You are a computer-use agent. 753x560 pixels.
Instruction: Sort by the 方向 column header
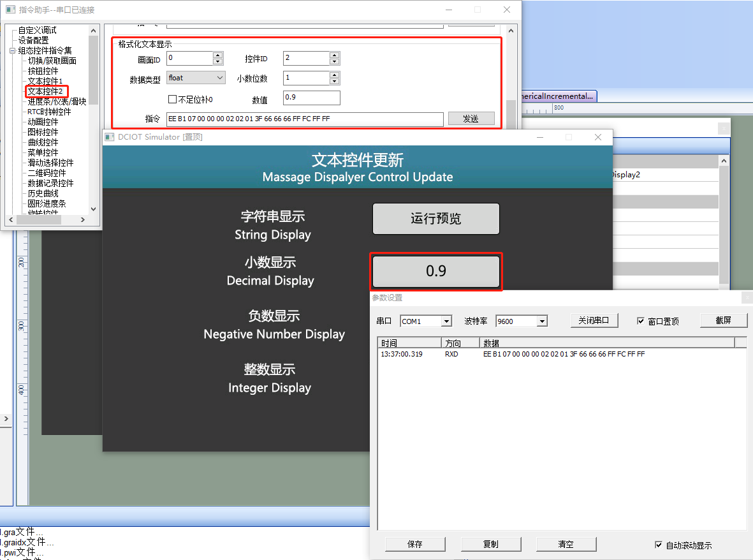click(460, 343)
